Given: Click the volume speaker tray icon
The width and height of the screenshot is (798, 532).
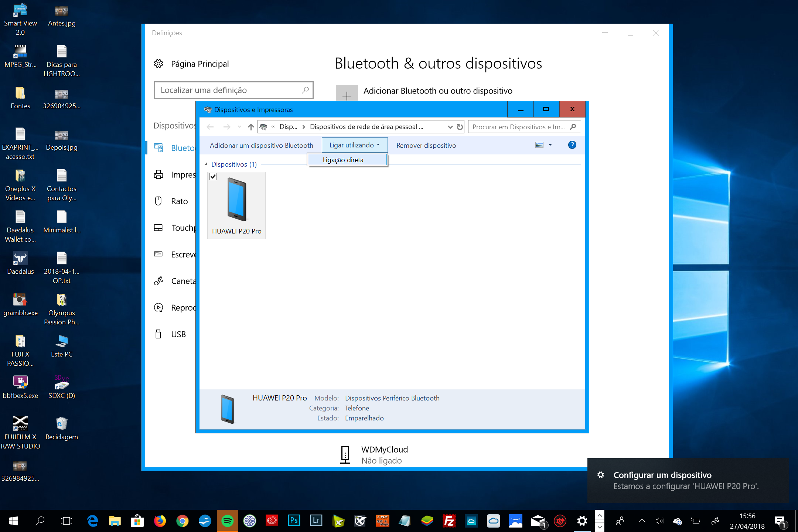Looking at the screenshot, I should pos(659,521).
